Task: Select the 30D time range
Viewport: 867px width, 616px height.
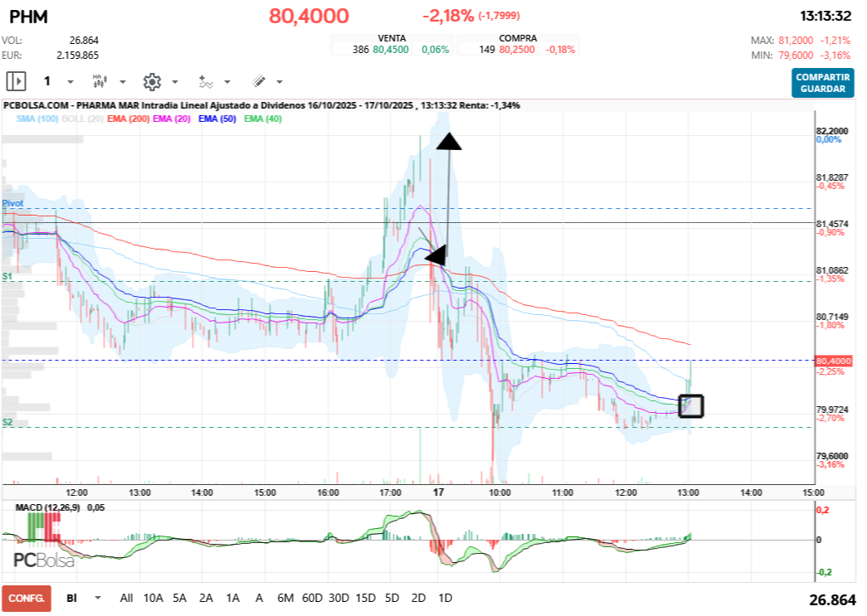Action: (x=339, y=598)
